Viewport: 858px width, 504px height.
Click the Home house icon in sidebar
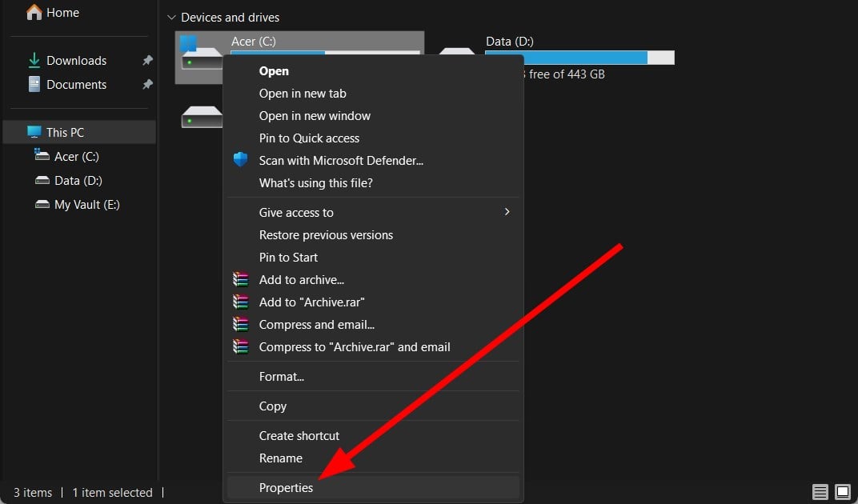34,12
